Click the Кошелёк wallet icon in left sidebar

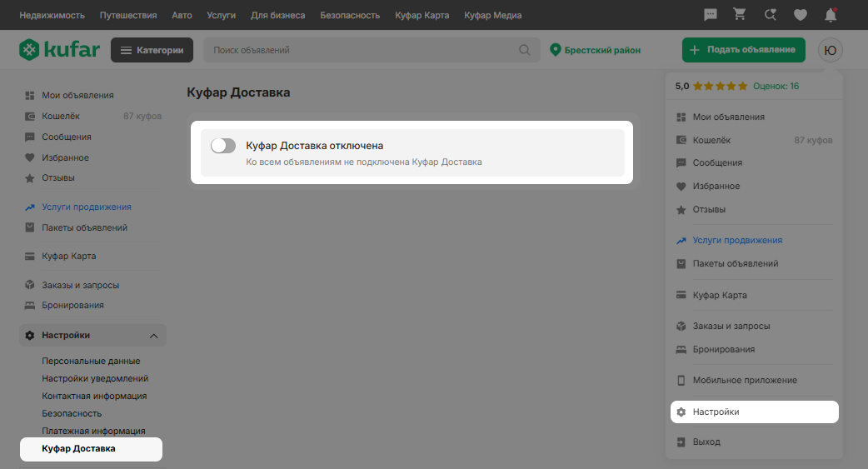30,117
